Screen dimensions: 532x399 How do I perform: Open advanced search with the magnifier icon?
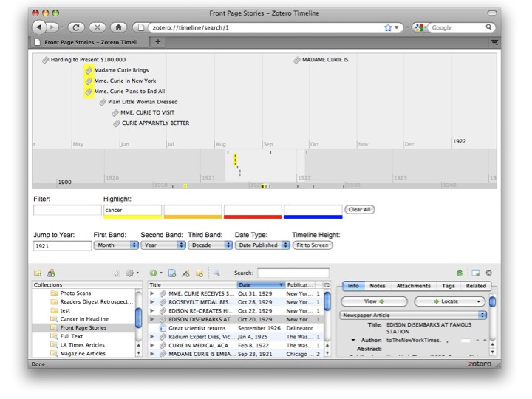[216, 273]
